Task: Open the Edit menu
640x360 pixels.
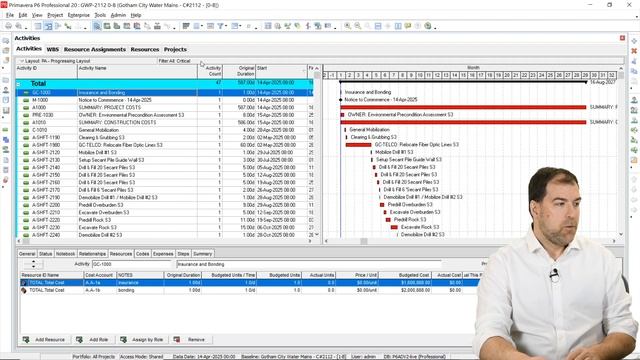Action: [x=23, y=15]
